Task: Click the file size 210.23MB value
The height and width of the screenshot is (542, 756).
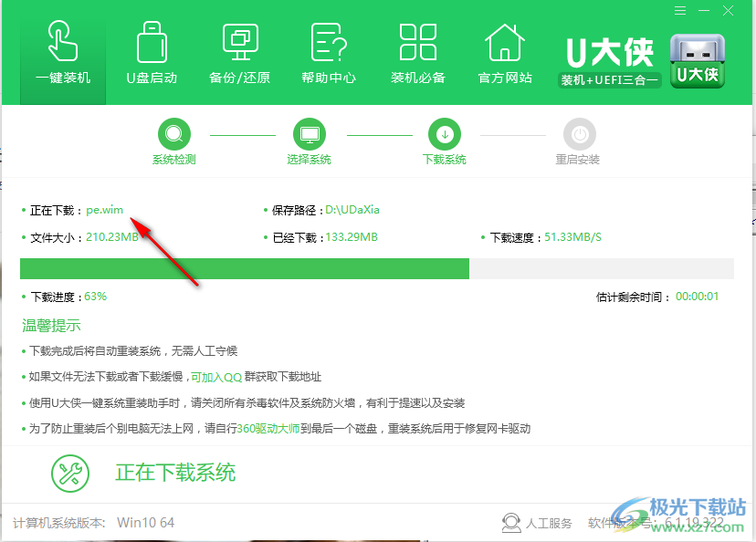Action: pos(112,237)
